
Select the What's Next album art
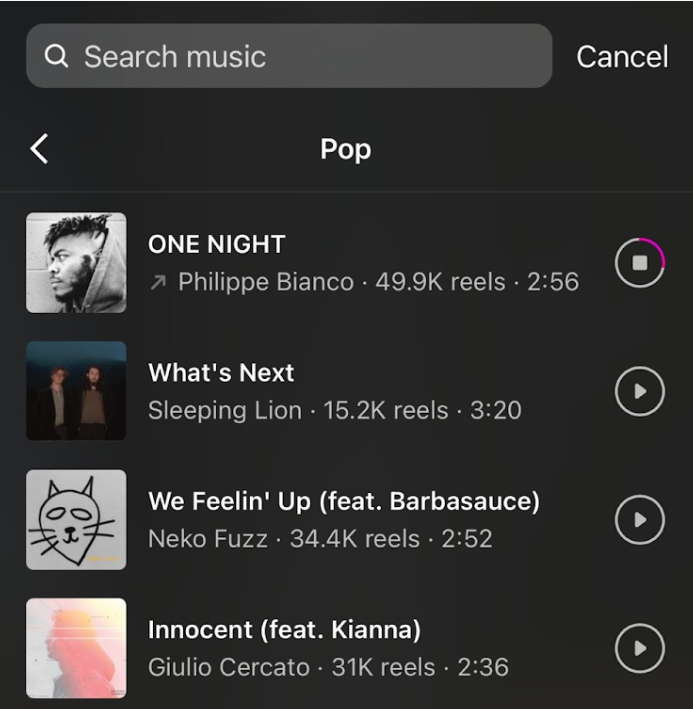point(76,391)
